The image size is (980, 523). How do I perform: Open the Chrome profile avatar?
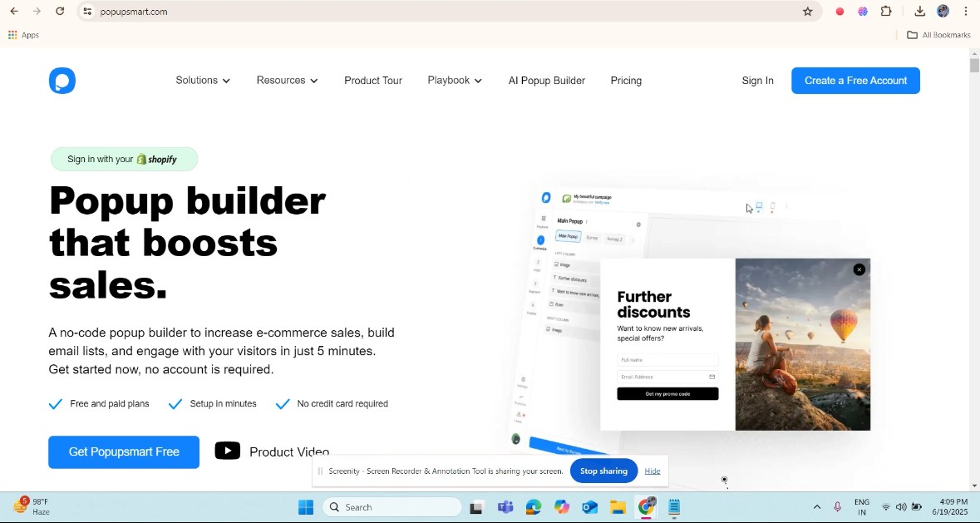(943, 12)
